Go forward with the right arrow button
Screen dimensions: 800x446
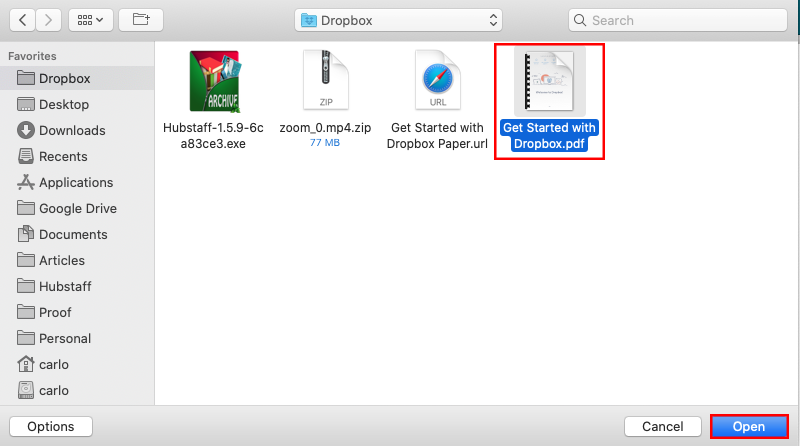click(x=48, y=20)
